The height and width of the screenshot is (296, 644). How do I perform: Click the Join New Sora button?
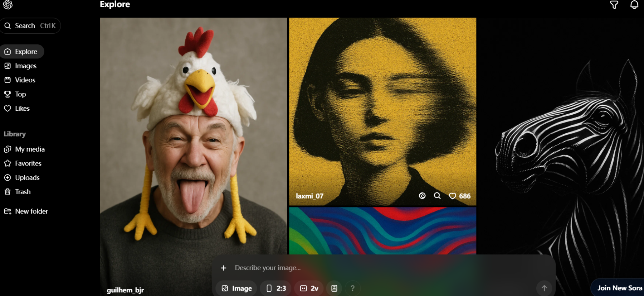coord(619,288)
